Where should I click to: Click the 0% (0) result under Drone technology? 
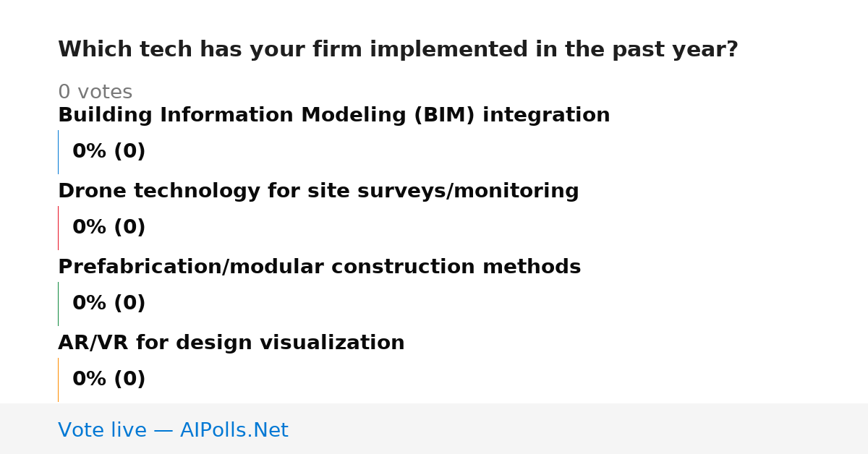[x=109, y=228]
